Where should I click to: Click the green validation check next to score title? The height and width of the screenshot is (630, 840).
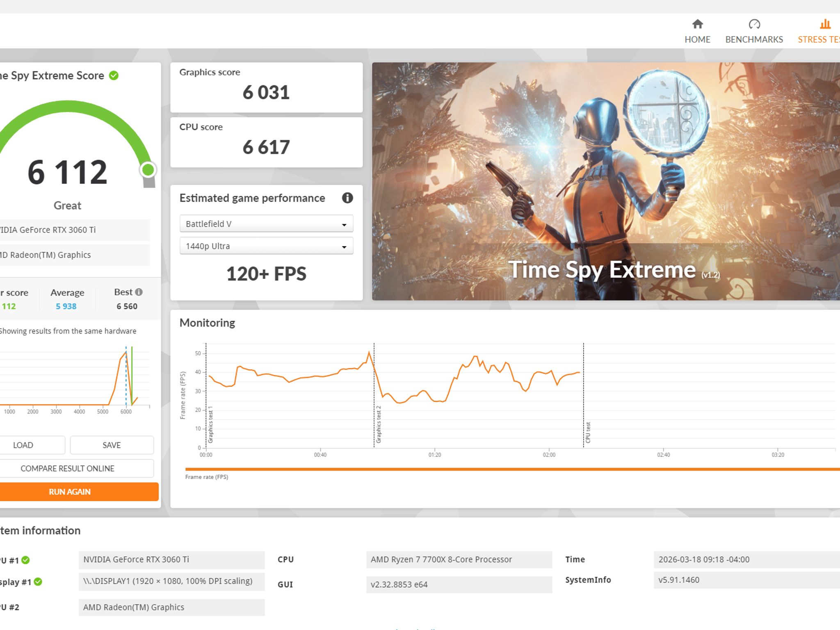tap(114, 75)
